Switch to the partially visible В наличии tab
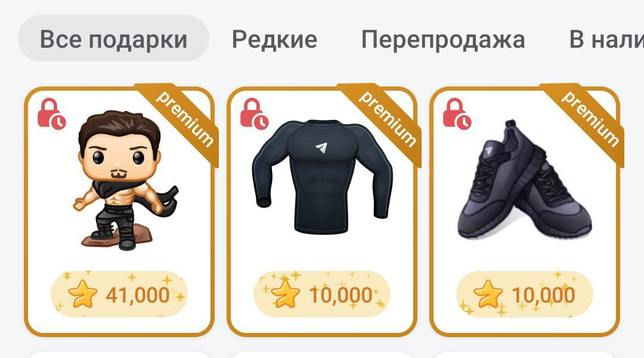This screenshot has width=644, height=358. [x=606, y=39]
